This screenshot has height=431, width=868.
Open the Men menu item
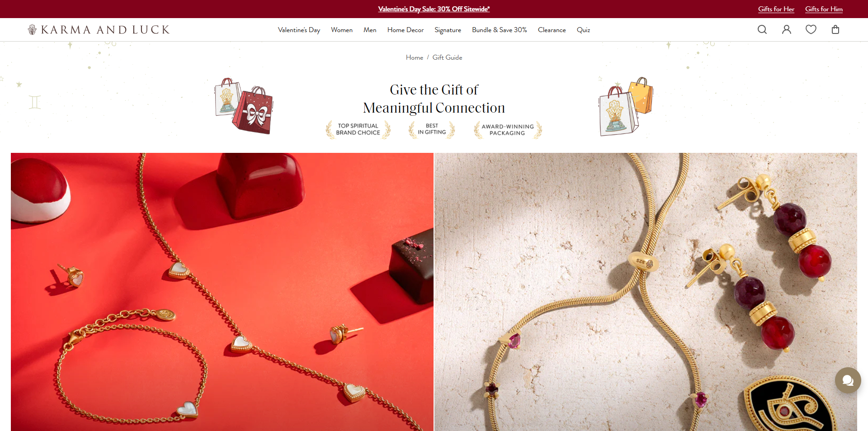(370, 30)
